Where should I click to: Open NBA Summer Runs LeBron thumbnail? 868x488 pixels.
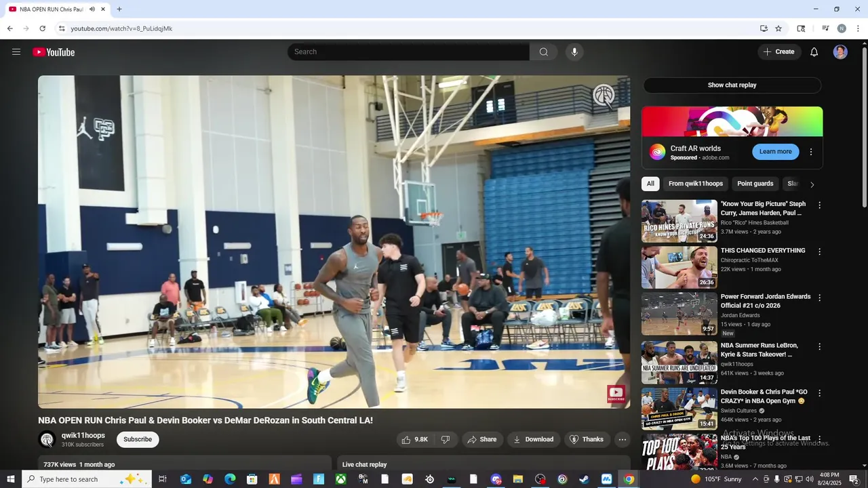[x=679, y=362]
